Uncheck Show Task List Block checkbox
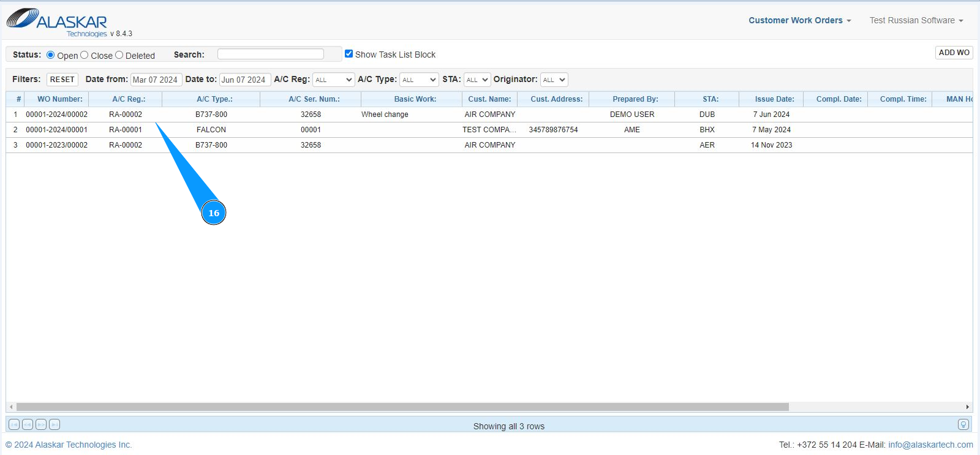Viewport: 980px width, 455px height. (349, 54)
